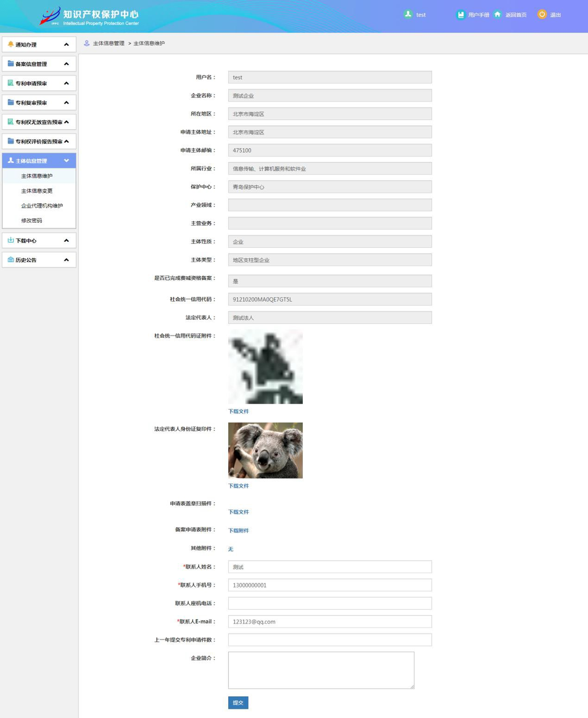Click the folder icon beside 备案信息管理
The image size is (588, 718).
pyautogui.click(x=10, y=64)
